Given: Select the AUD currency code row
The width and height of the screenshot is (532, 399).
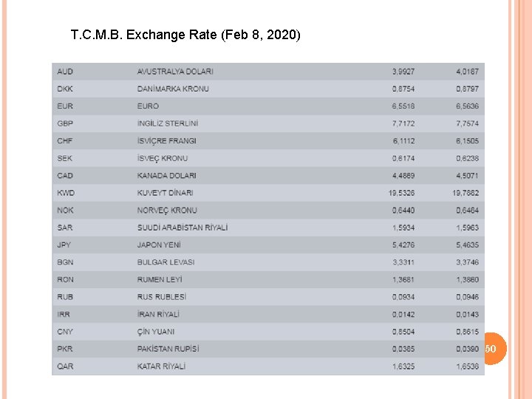Looking at the screenshot, I should pos(65,72).
